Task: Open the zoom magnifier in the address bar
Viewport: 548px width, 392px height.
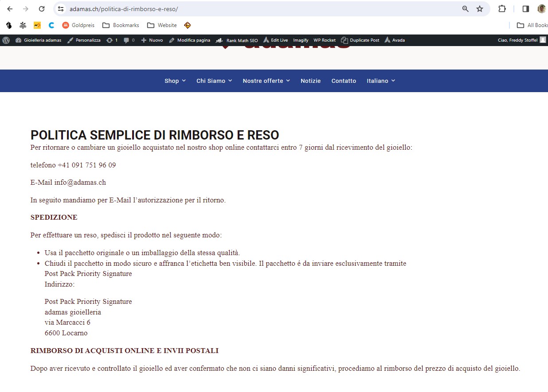Action: tap(465, 9)
